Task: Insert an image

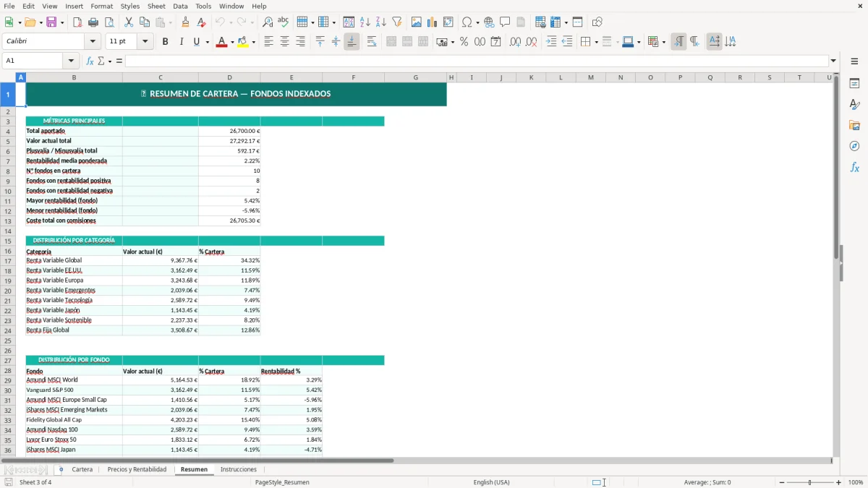Action: (417, 22)
